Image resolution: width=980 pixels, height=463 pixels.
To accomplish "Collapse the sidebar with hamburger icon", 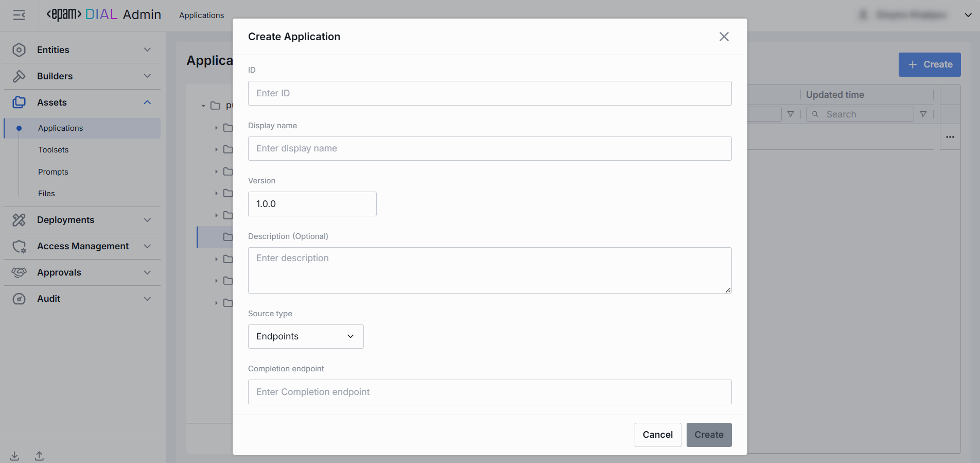I will click(x=19, y=15).
